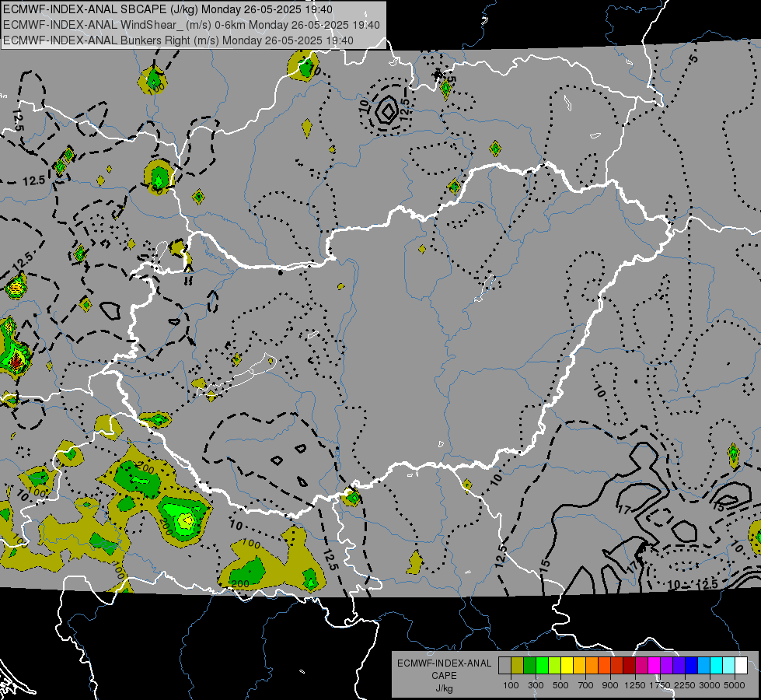Image resolution: width=761 pixels, height=700 pixels.
Task: Click the 1250 tick label in legend
Action: pyautogui.click(x=635, y=685)
